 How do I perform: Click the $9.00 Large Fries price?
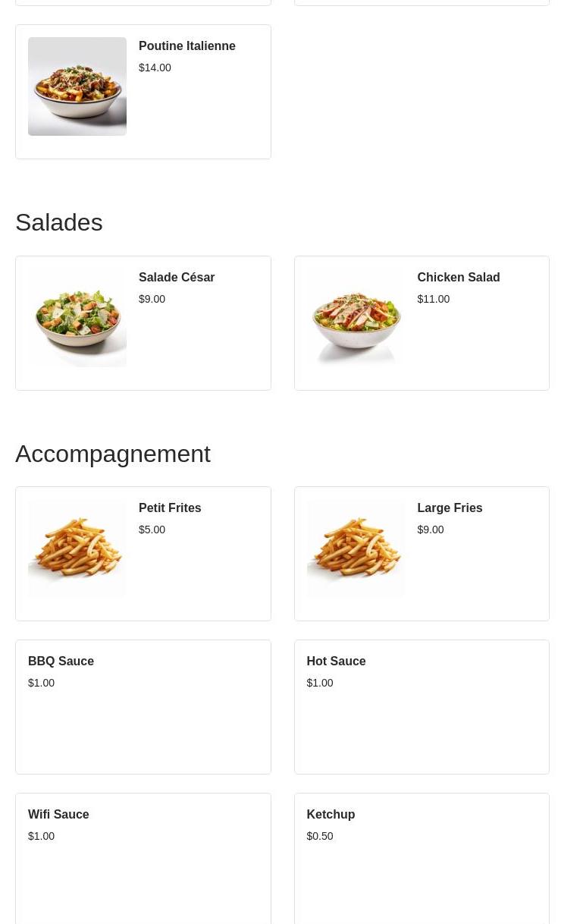[x=430, y=530]
